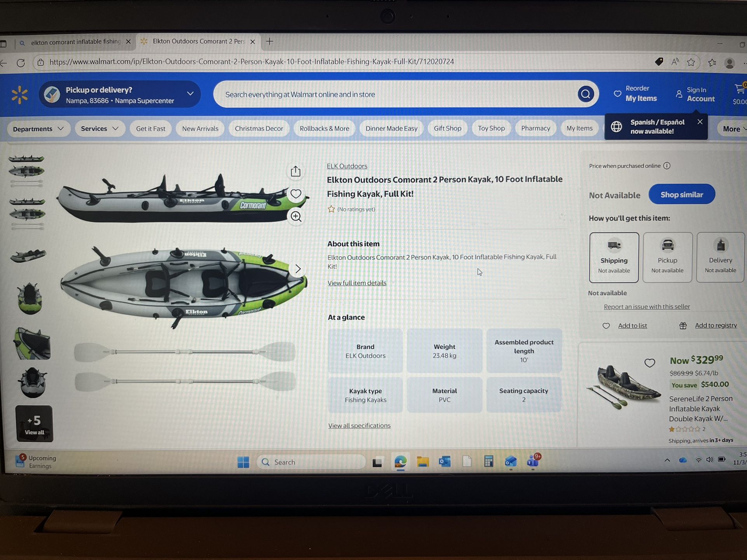This screenshot has height=560, width=747.
Task: Select Toy Shop in the navigation menu
Action: coord(491,128)
